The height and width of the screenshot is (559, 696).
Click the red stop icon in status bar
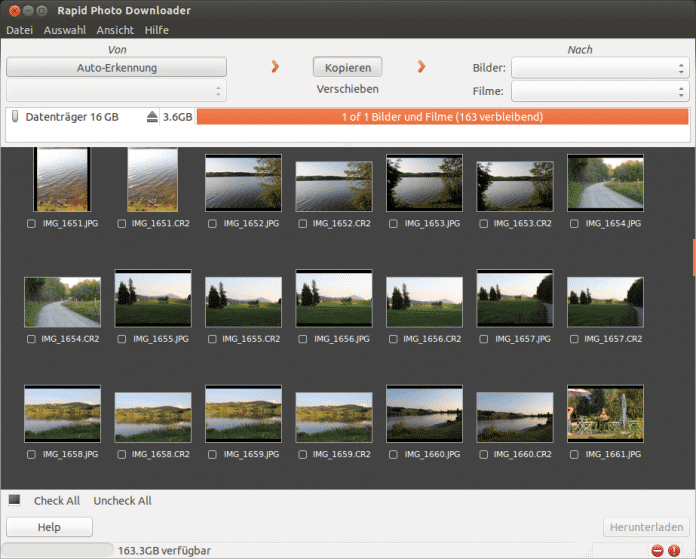(657, 550)
